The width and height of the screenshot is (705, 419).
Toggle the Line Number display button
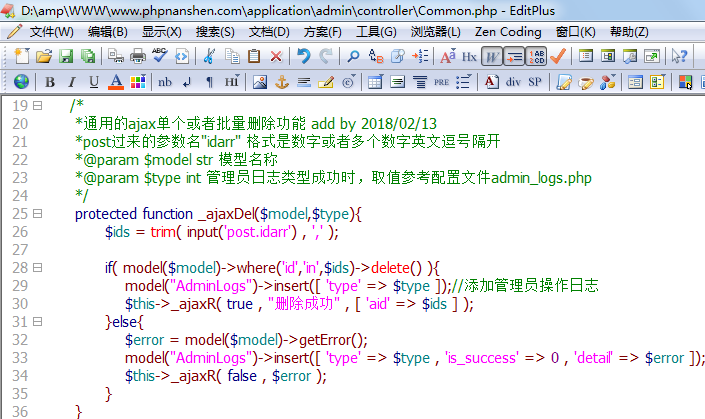coord(536,56)
